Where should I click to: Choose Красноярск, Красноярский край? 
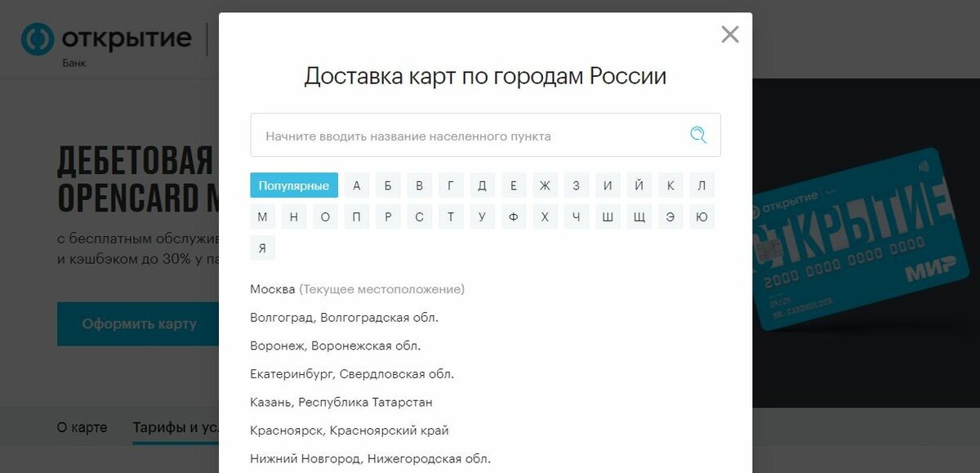point(350,431)
